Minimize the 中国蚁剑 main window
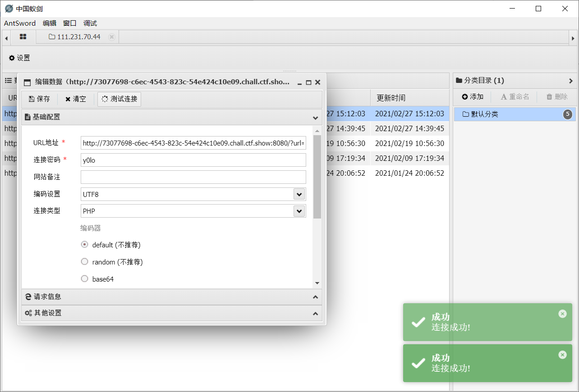This screenshot has height=392, width=579. click(512, 9)
